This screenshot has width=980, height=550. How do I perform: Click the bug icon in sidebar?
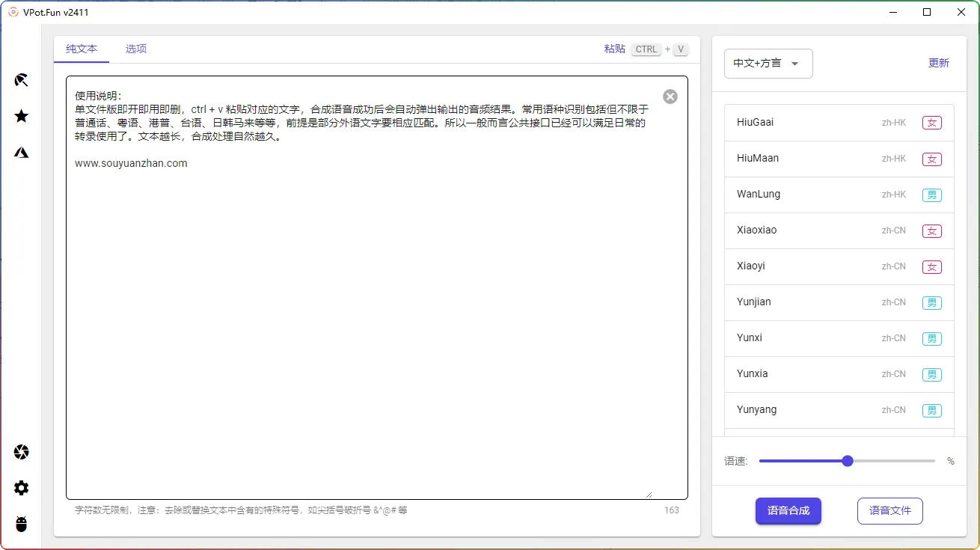(22, 524)
